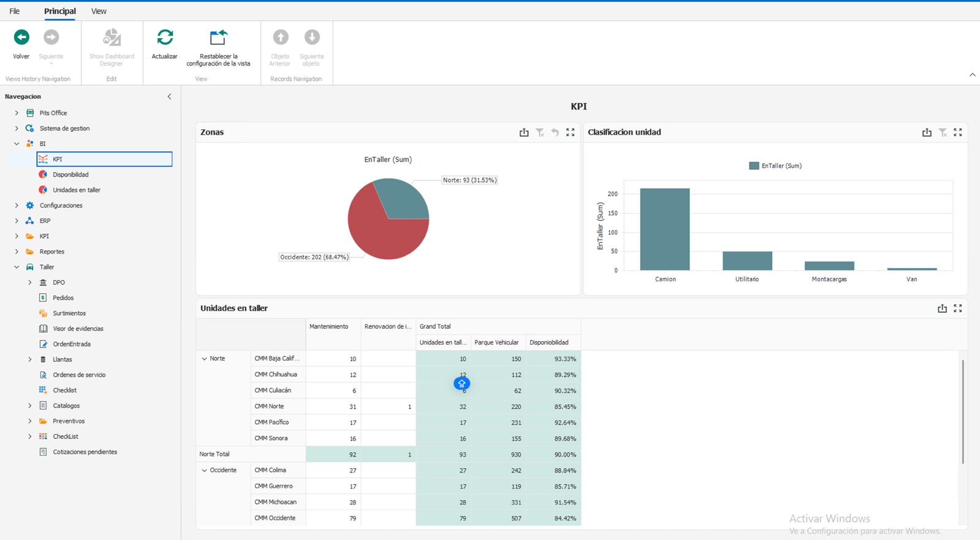
Task: Click Restablecer la configuración de la vista
Action: point(218,37)
